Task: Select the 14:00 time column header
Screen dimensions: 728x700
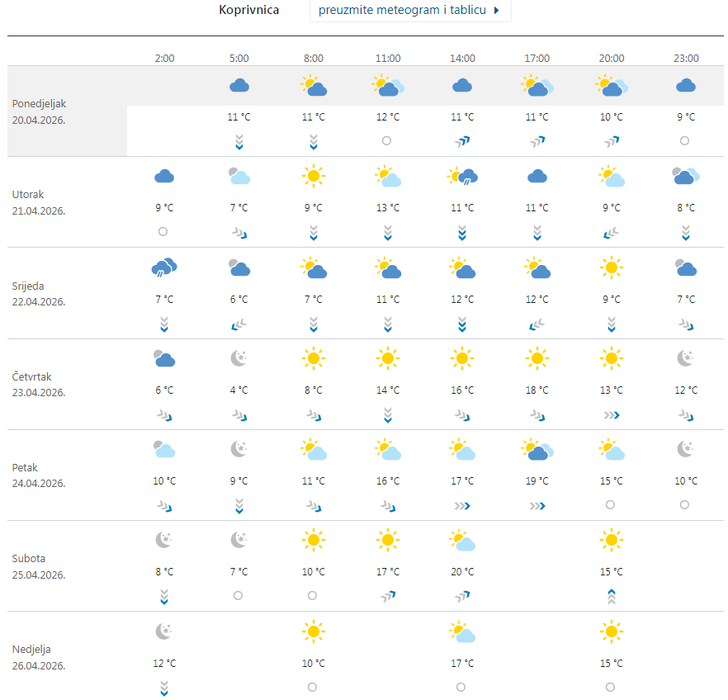Action: pos(462,59)
